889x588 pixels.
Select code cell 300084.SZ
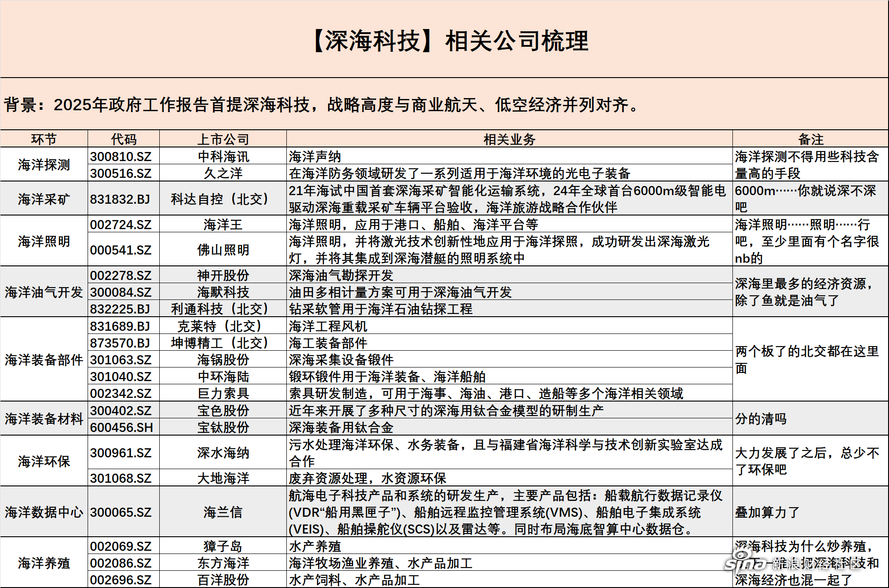click(123, 292)
